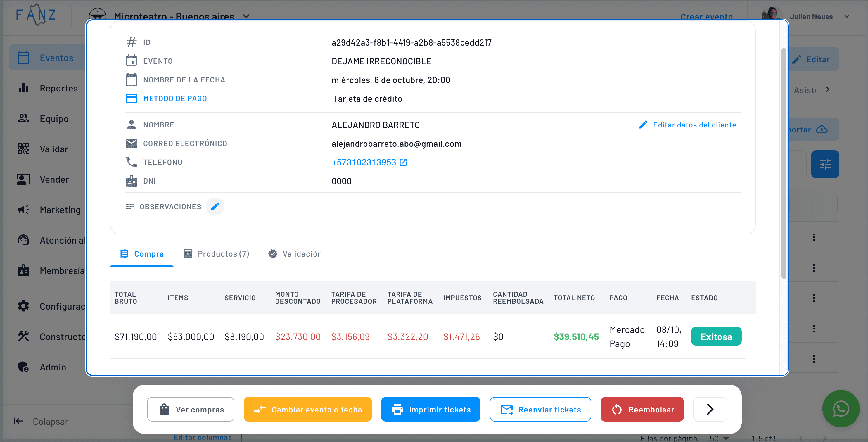Viewport: 868px width, 442px height.
Task: Collapse the sidebar with Colapsar
Action: click(49, 421)
